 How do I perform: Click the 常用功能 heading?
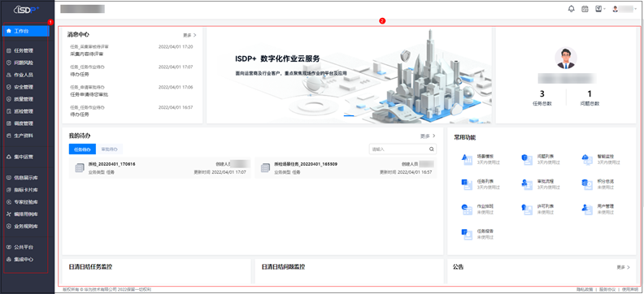click(464, 137)
